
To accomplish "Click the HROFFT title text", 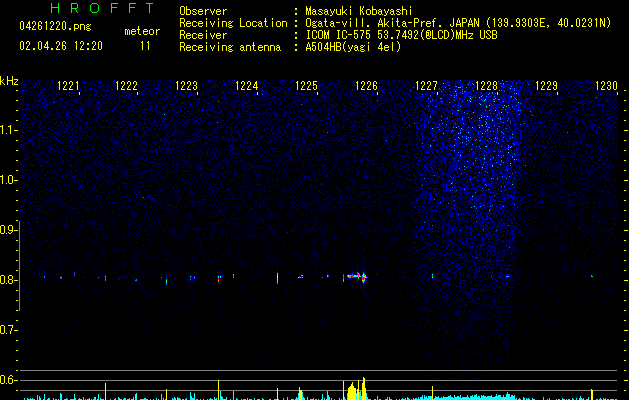I will point(102,8).
